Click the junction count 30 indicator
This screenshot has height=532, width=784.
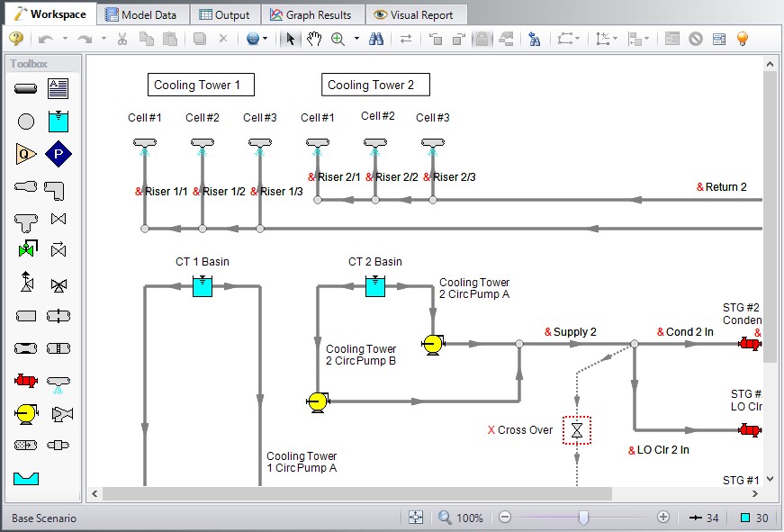(754, 518)
